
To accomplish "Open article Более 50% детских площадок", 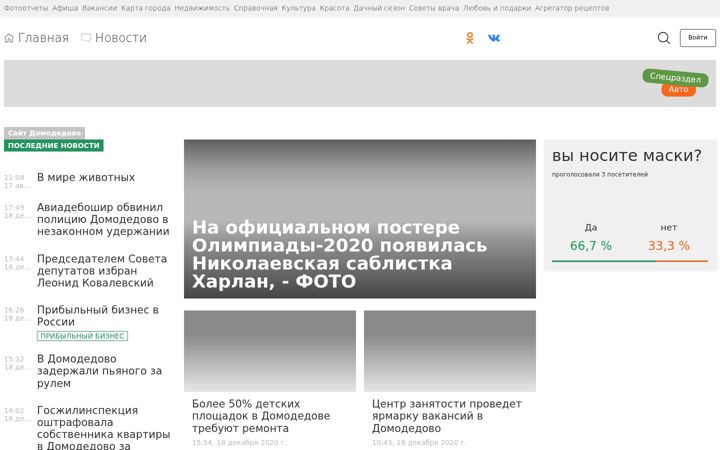I will [x=261, y=416].
